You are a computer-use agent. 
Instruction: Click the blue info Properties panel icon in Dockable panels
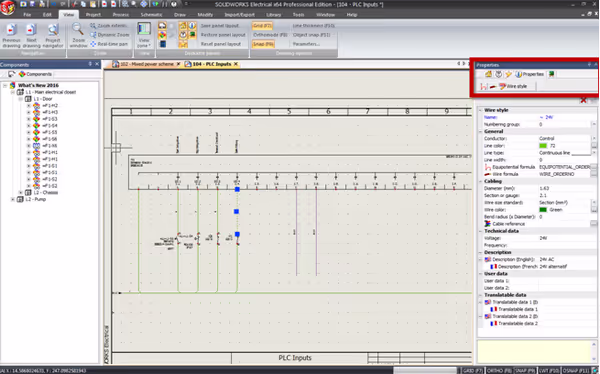point(192,26)
